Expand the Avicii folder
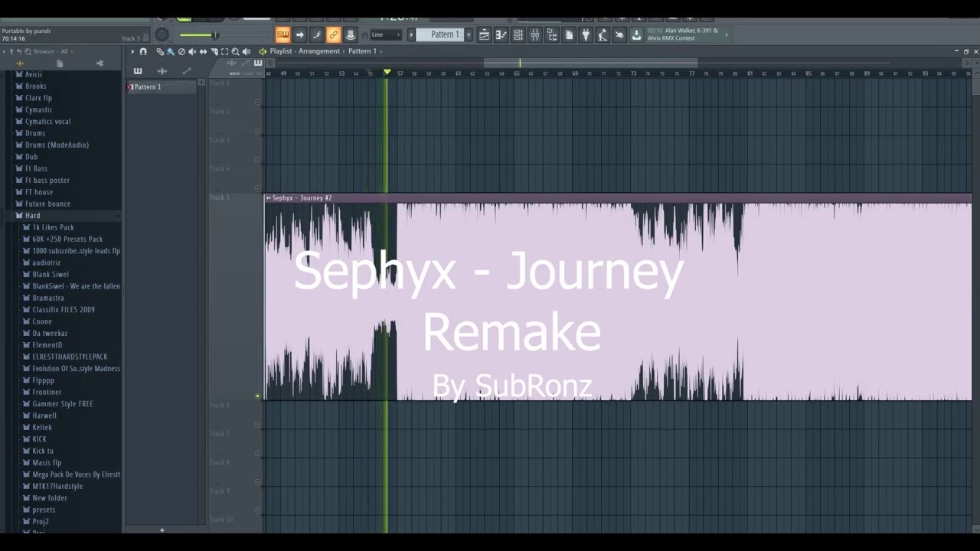 29,74
